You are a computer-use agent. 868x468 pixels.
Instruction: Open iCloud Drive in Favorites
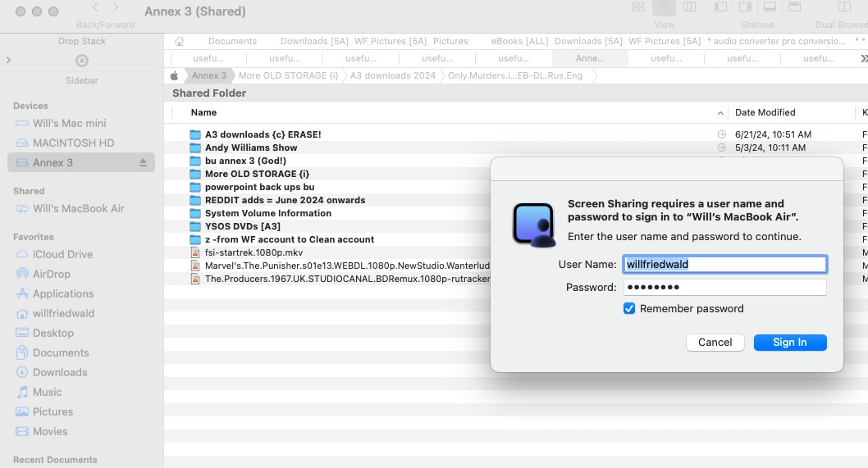81,254
